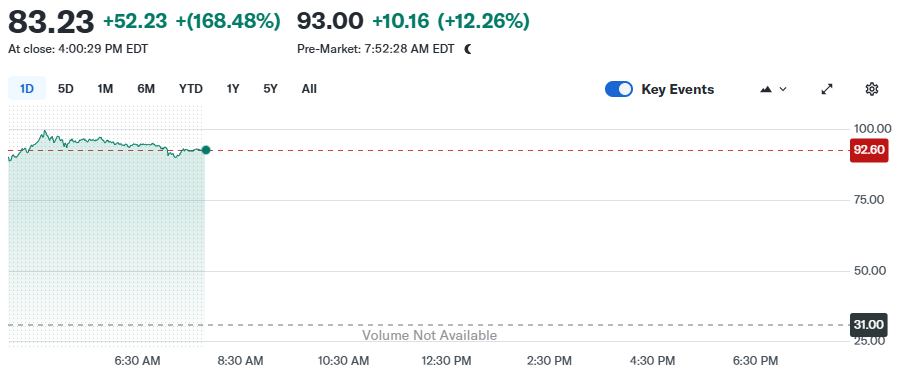Expand chart to full screen
Image resolution: width=910 pixels, height=378 pixels.
827,89
